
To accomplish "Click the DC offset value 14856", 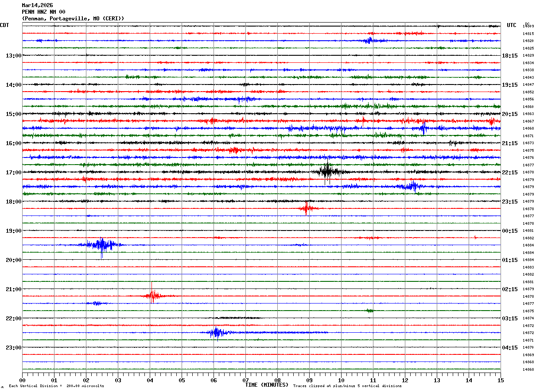I will click(528, 99).
